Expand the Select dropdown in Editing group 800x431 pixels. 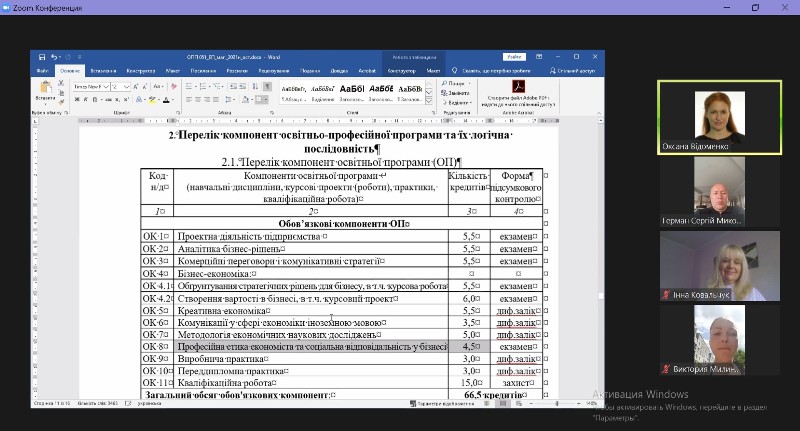click(457, 103)
